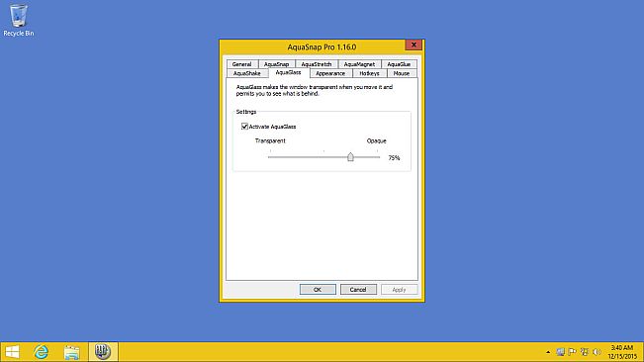Click the Transparent slider label

click(270, 140)
